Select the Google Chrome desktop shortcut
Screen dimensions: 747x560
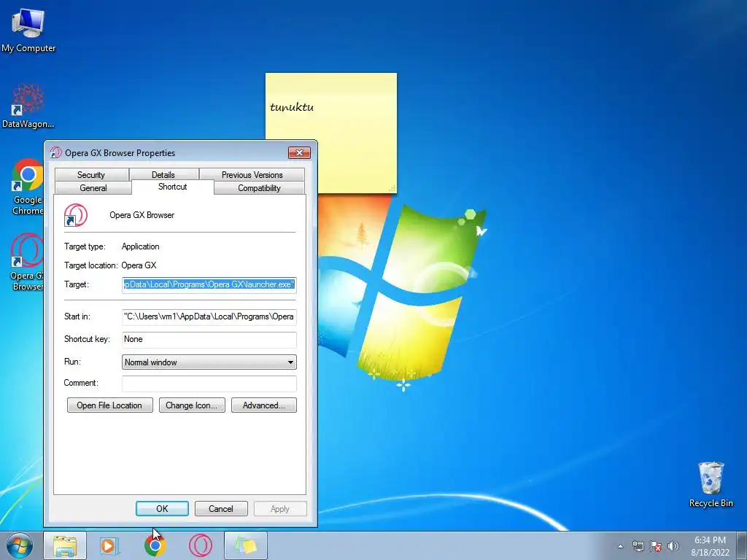coord(27,187)
